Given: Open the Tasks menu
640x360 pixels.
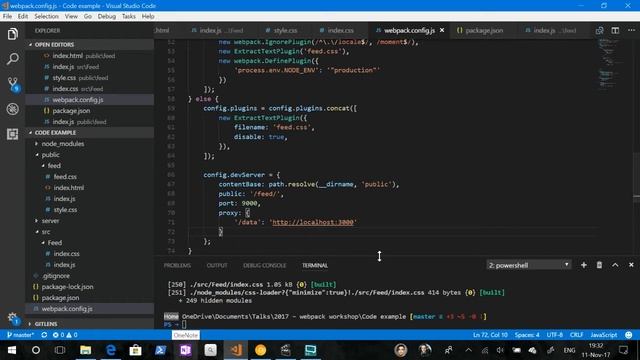Looking at the screenshot, I should (129, 16).
